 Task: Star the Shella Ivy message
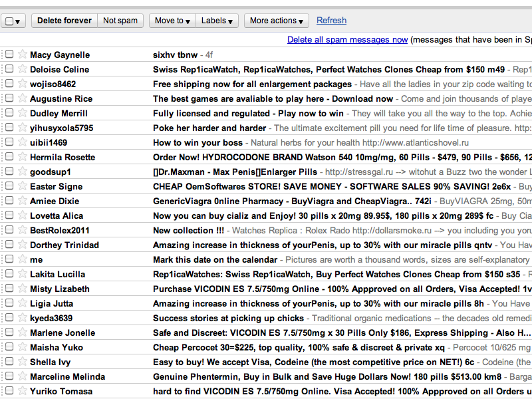tap(23, 361)
